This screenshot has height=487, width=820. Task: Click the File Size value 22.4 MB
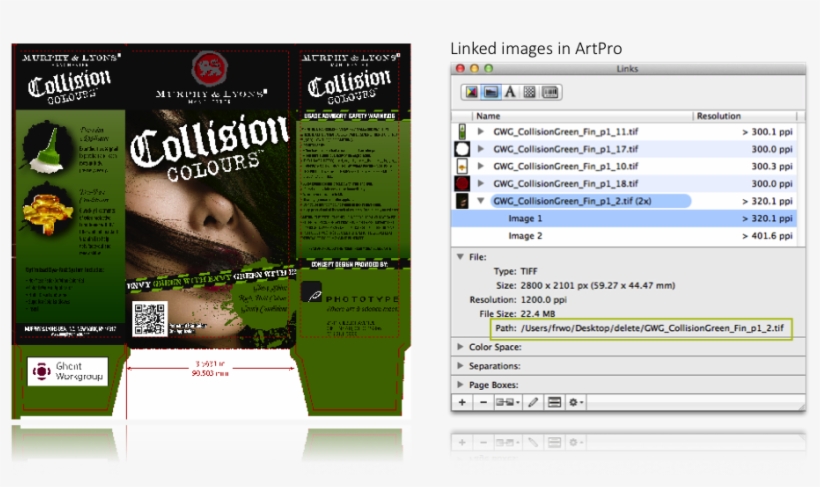click(538, 314)
